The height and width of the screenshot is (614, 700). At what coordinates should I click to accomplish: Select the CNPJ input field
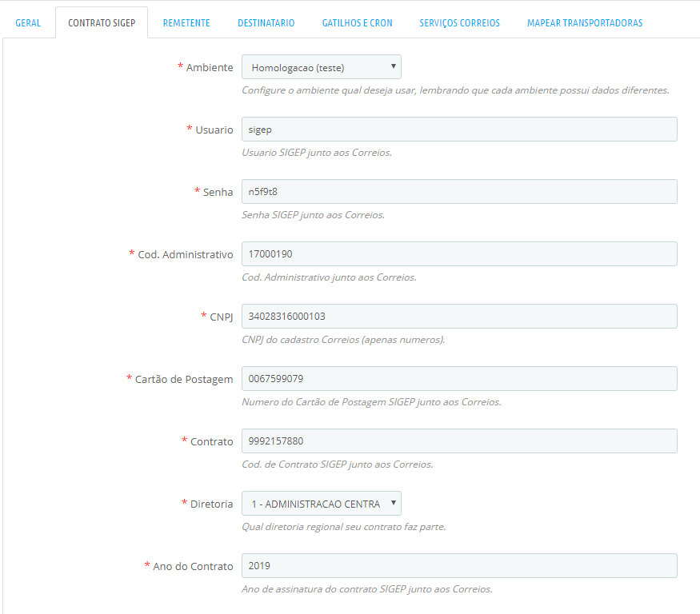pos(459,317)
